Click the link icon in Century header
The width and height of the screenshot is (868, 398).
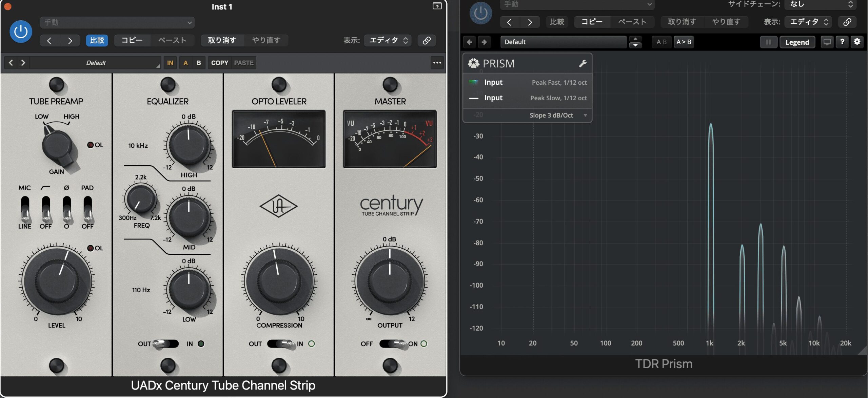[427, 40]
